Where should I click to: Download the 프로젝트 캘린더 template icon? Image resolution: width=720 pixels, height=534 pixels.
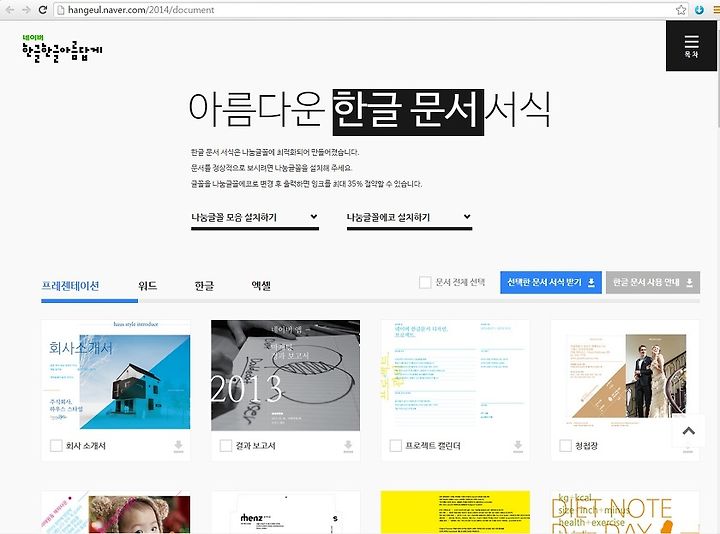[518, 446]
